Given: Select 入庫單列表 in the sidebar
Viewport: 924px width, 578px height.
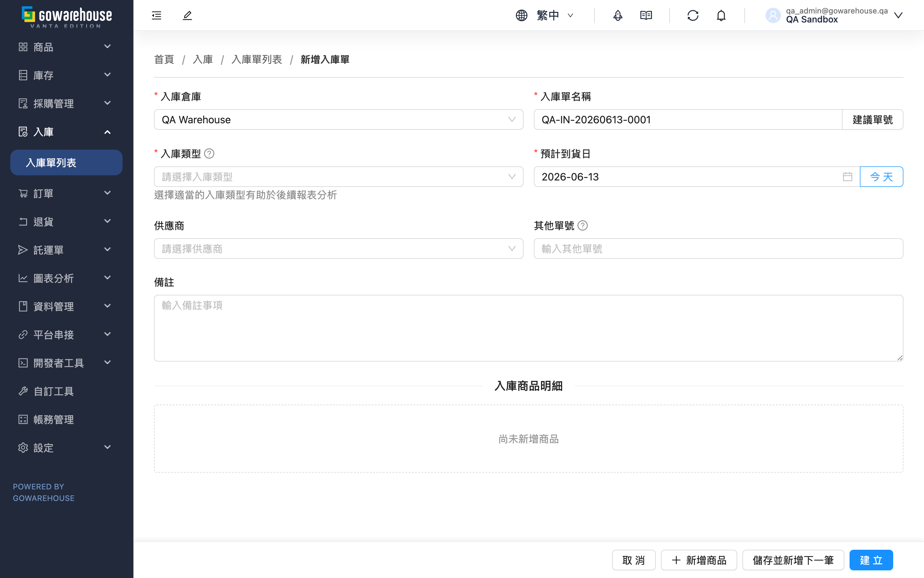Looking at the screenshot, I should 66,162.
